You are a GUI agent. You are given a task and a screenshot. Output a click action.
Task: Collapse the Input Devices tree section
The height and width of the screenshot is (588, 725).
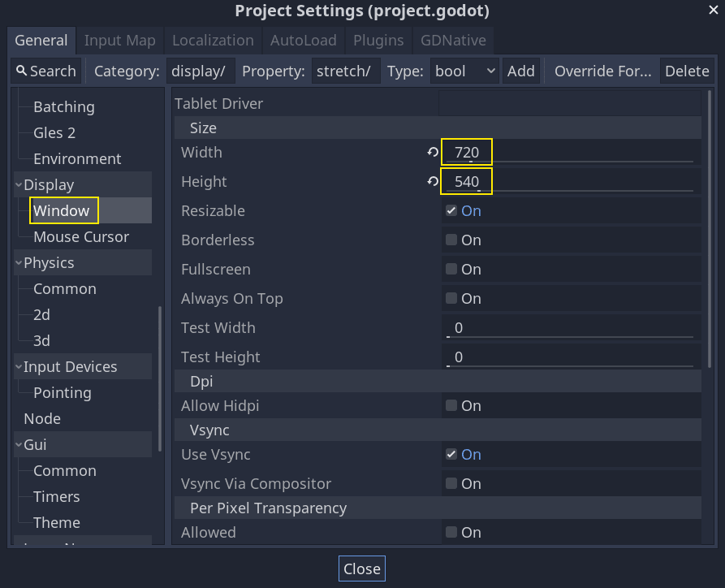tap(19, 367)
